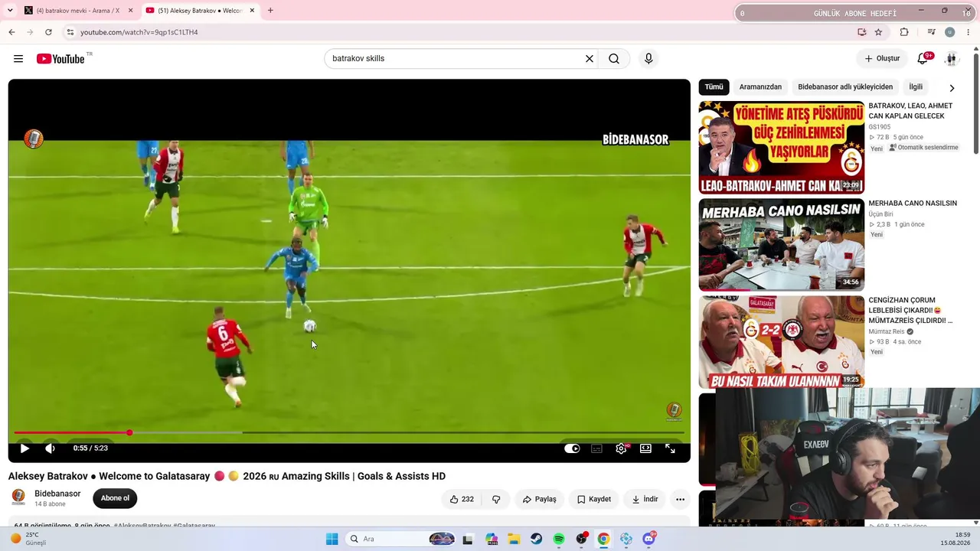Viewport: 980px width, 551px height.
Task: Click the Oluştur create button
Action: pyautogui.click(x=882, y=59)
